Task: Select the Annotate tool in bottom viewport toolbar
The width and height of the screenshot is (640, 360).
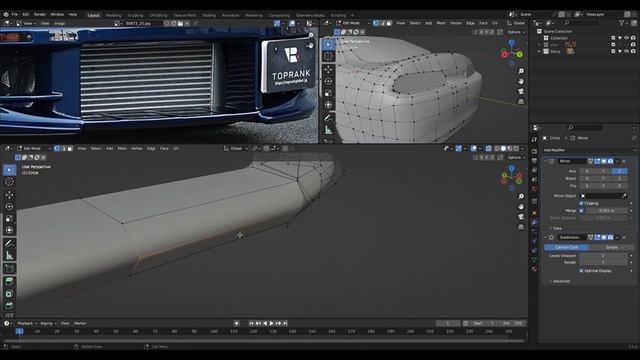Action: pos(9,243)
